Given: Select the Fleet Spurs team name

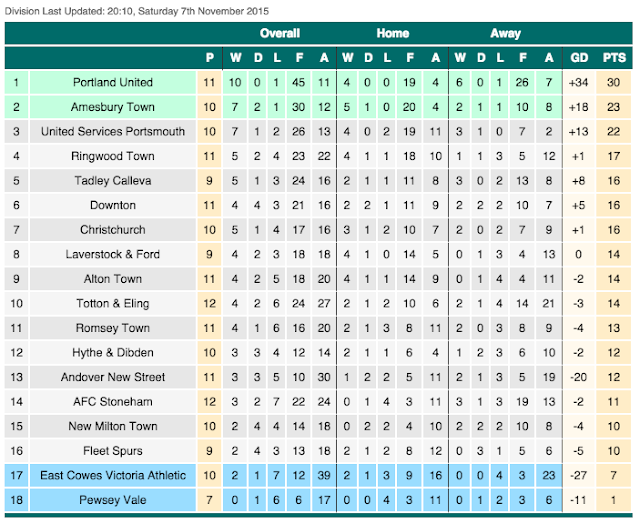Looking at the screenshot, I should click(x=113, y=451).
